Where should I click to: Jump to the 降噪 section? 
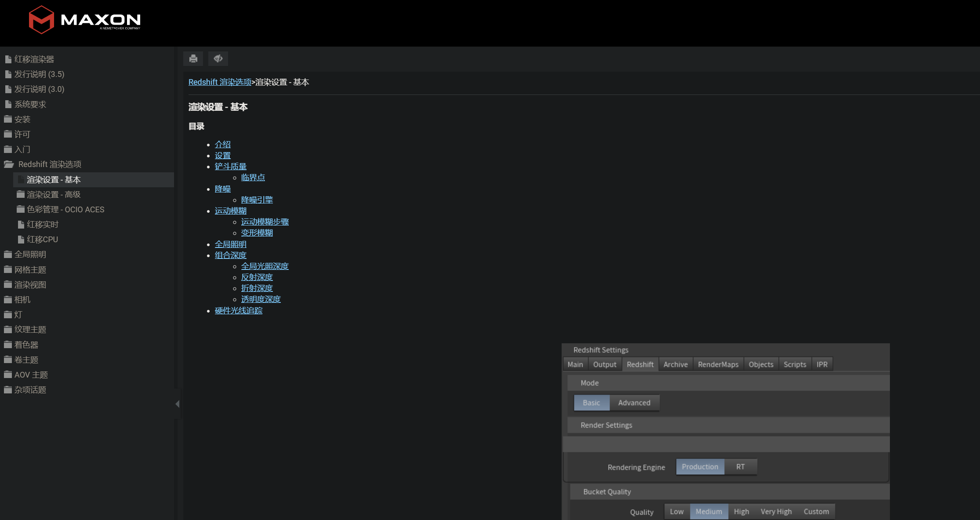[x=223, y=189]
